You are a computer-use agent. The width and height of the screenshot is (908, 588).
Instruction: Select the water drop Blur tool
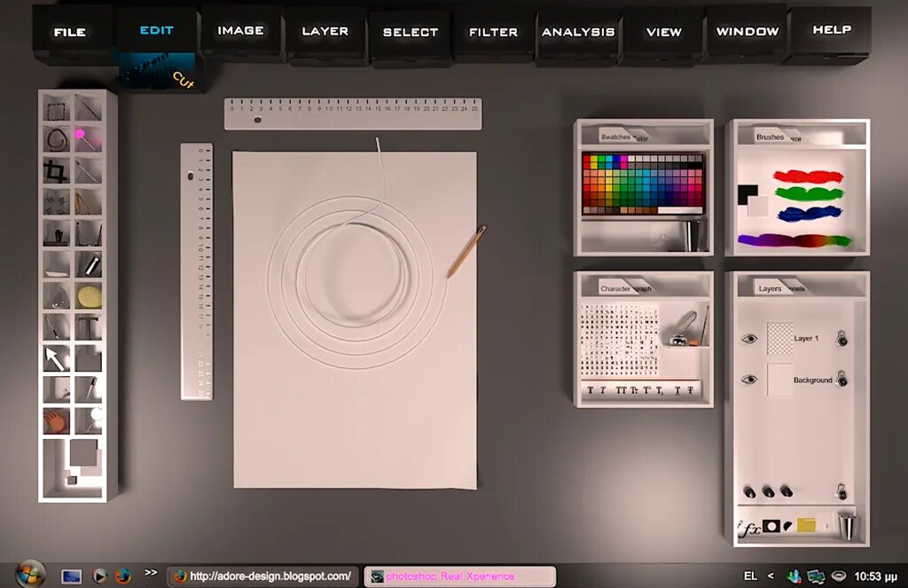click(56, 296)
